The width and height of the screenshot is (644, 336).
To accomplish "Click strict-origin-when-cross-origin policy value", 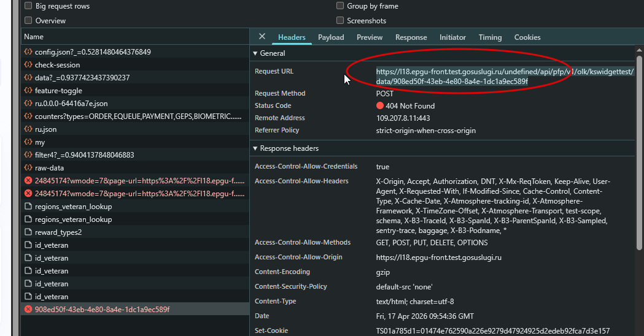I will [x=425, y=131].
